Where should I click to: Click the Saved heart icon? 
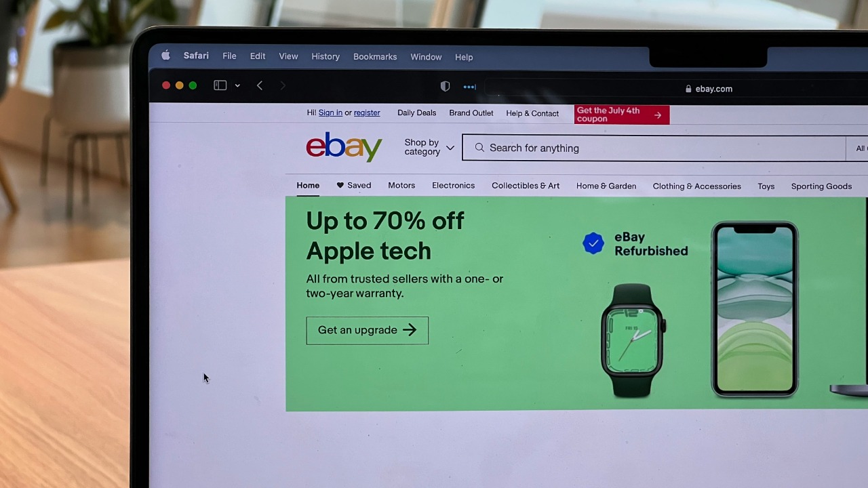[340, 185]
